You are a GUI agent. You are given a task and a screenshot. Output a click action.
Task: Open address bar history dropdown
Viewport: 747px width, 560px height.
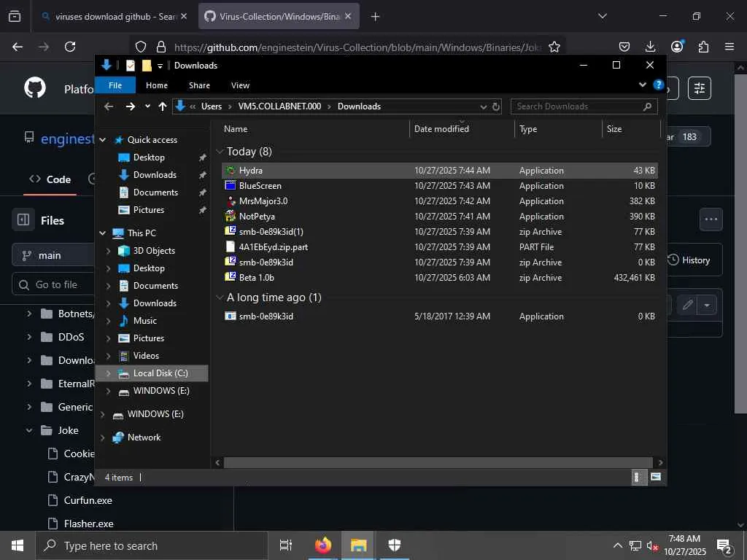(x=484, y=106)
